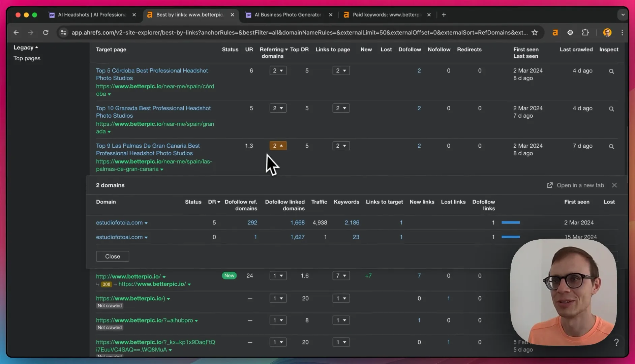Open estudiofotoia.com domain link
The width and height of the screenshot is (635, 364).
[119, 223]
